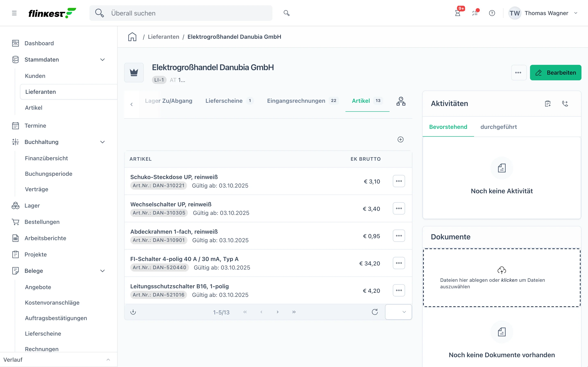Open the organization hierarchy tab icon
This screenshot has height=367, width=588.
pos(401,101)
